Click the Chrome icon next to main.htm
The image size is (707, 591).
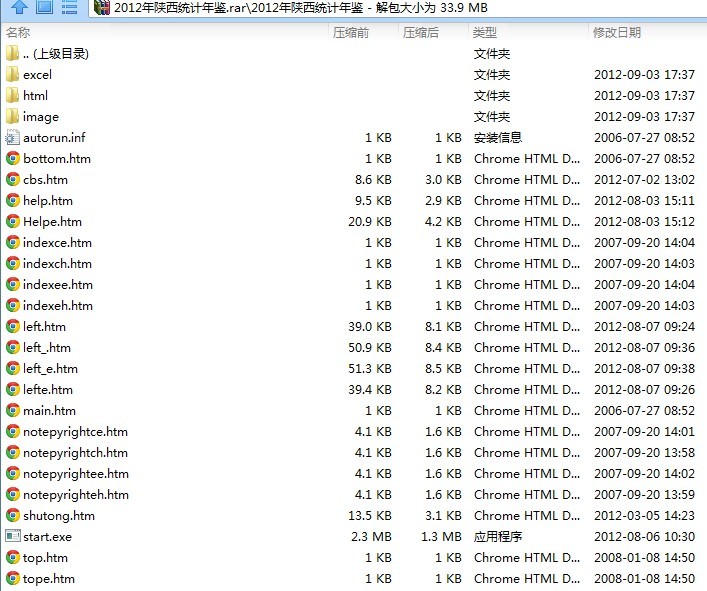tap(13, 410)
